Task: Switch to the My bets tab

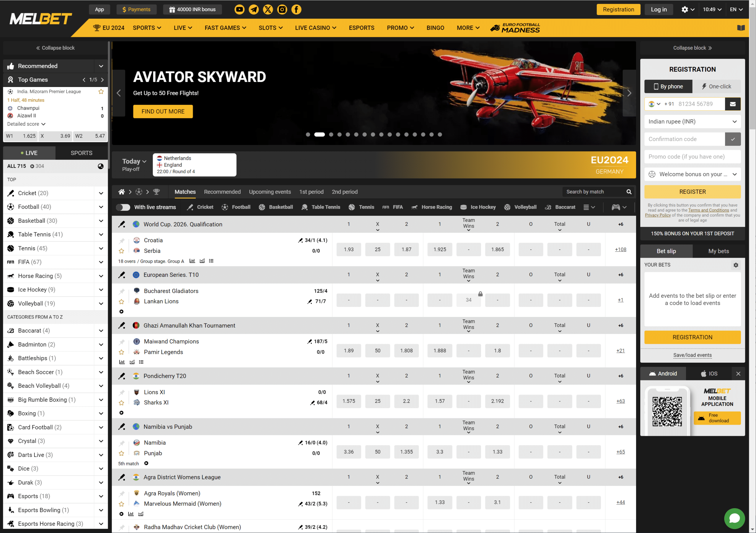Action: 718,251
